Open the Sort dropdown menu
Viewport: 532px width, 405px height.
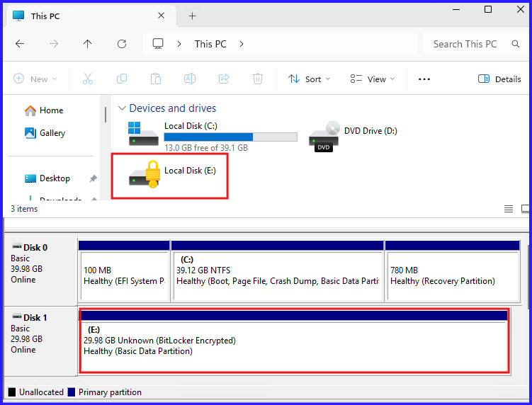coord(305,79)
